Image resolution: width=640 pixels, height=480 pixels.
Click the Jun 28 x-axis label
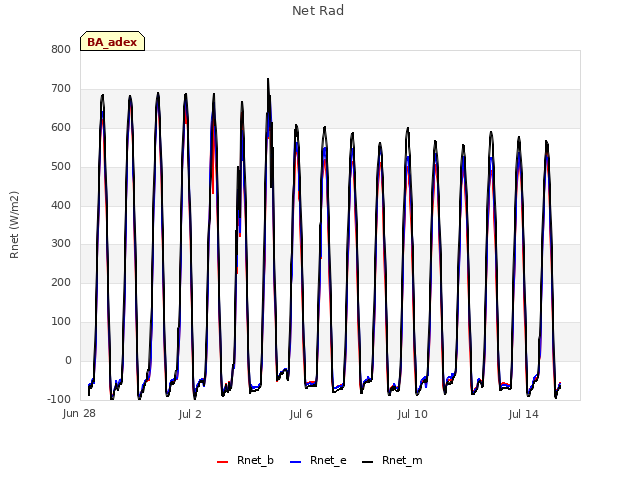[79, 414]
